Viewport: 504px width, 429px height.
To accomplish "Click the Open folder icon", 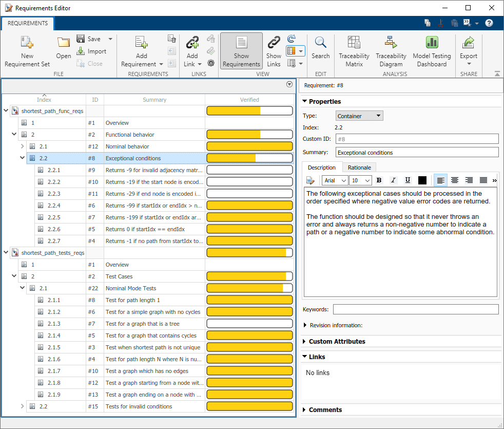I will [64, 43].
